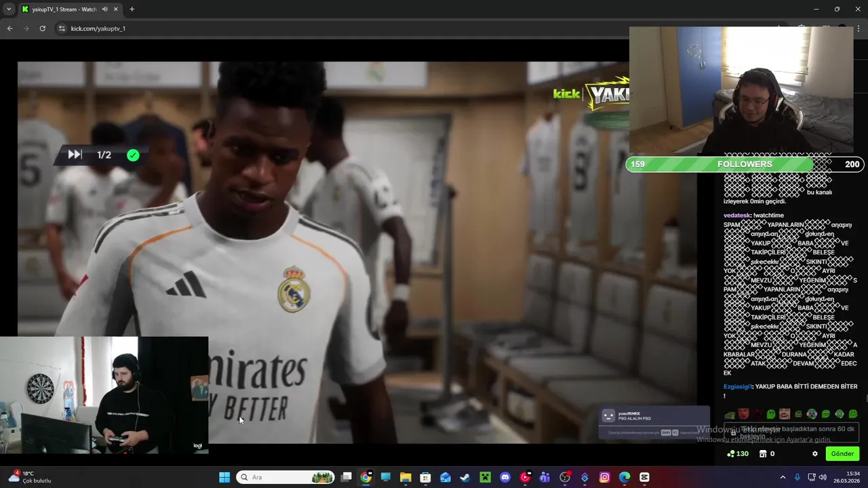
Task: Pick the last green emote in emote row
Action: [x=852, y=413]
